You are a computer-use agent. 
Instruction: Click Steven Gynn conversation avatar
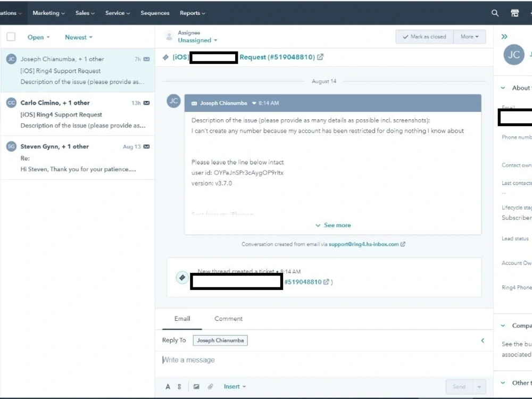click(x=11, y=147)
